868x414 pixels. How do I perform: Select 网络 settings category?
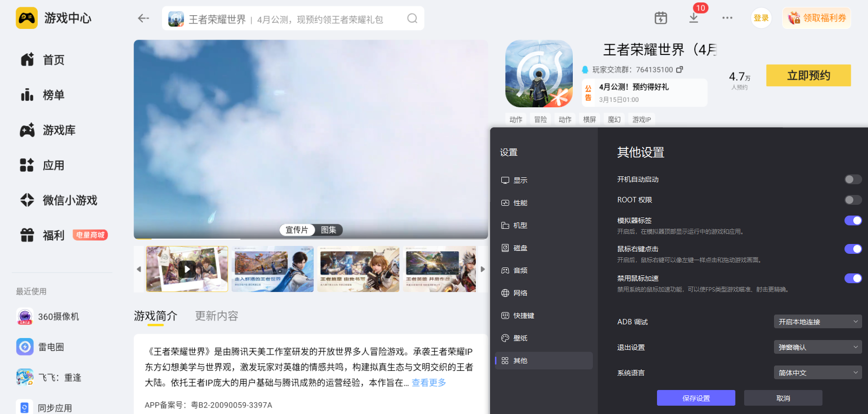pyautogui.click(x=544, y=293)
